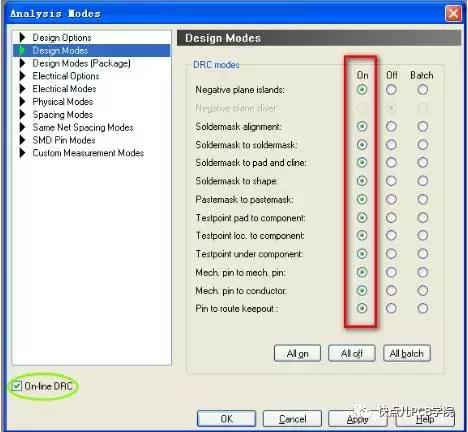Set Pastemask to pastemask to Off
This screenshot has height=432, width=468.
pos(391,199)
